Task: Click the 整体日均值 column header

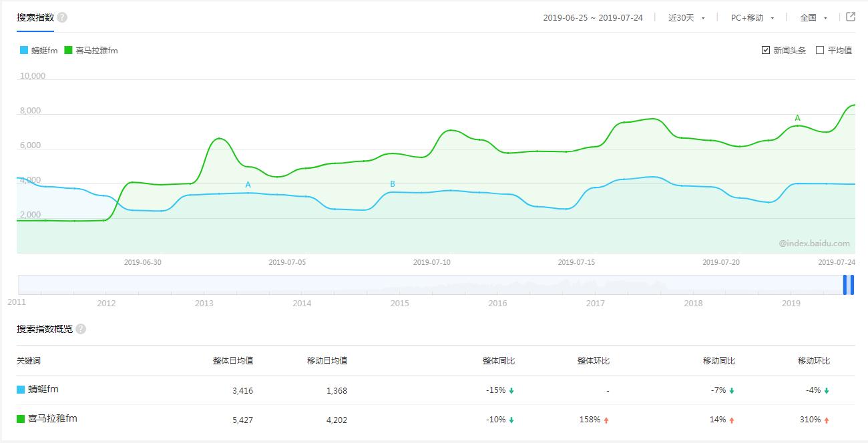Action: 232,361
